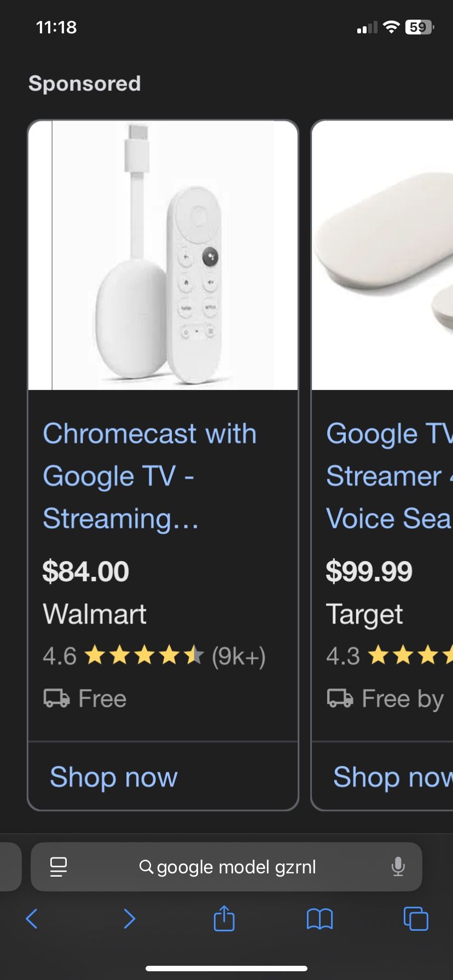
Task: Show all open tabs icon
Action: click(x=416, y=918)
